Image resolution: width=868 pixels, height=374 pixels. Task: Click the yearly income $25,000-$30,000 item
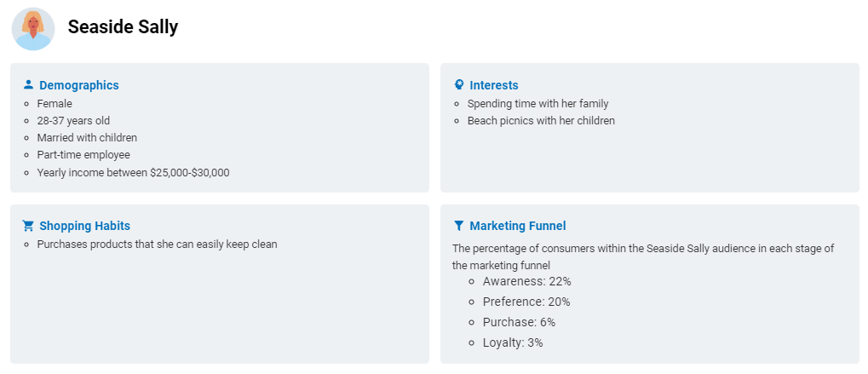tap(134, 173)
